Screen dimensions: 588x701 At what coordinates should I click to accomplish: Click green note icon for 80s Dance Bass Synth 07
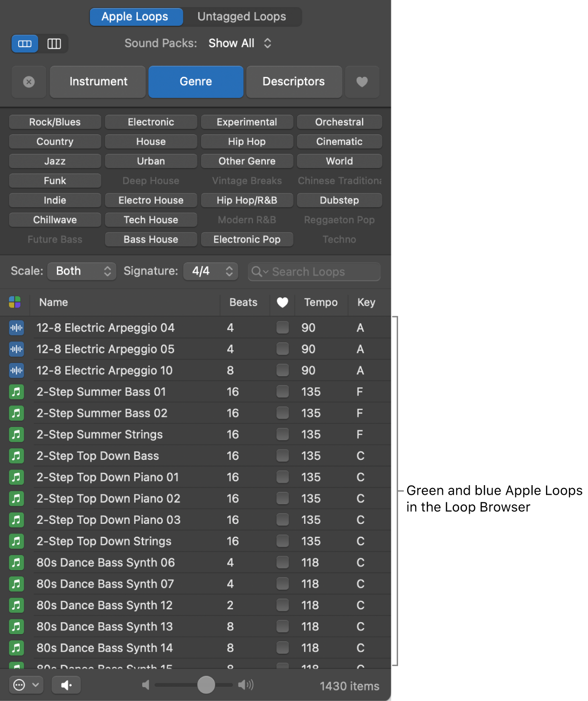click(x=16, y=584)
